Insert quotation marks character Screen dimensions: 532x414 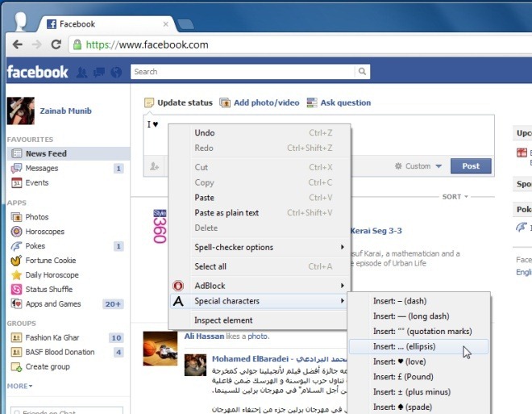(418, 331)
